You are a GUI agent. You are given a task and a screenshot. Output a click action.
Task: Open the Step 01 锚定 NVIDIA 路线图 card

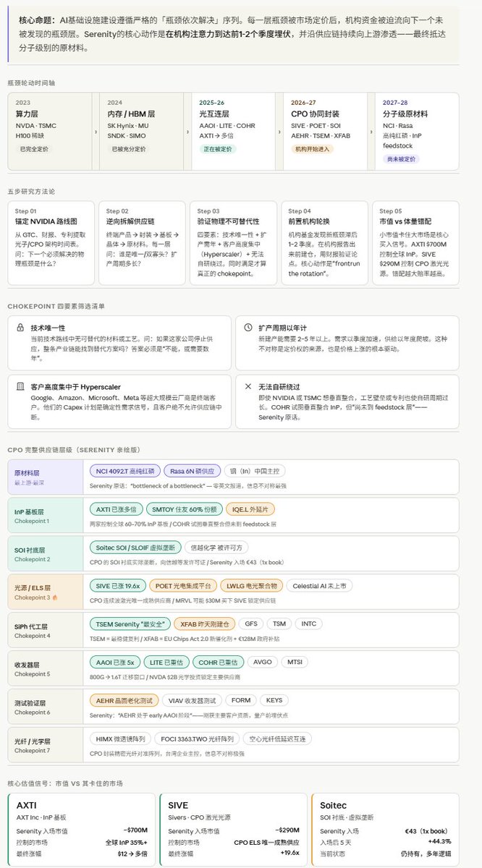click(x=50, y=242)
